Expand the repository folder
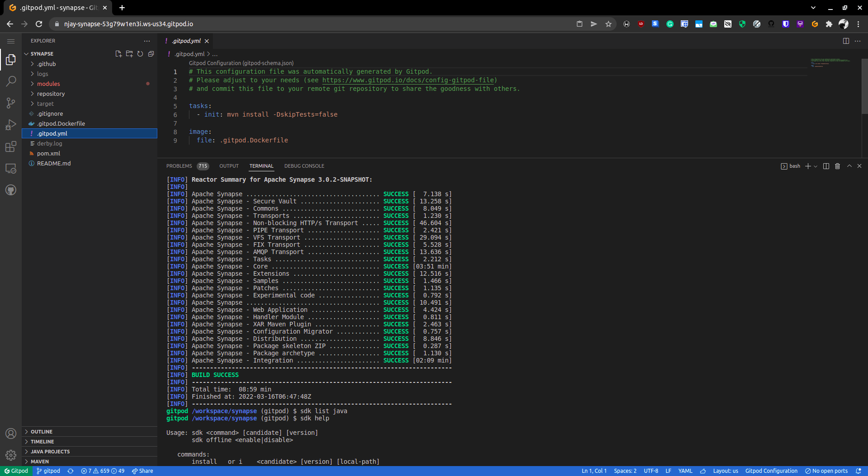 (x=90, y=94)
